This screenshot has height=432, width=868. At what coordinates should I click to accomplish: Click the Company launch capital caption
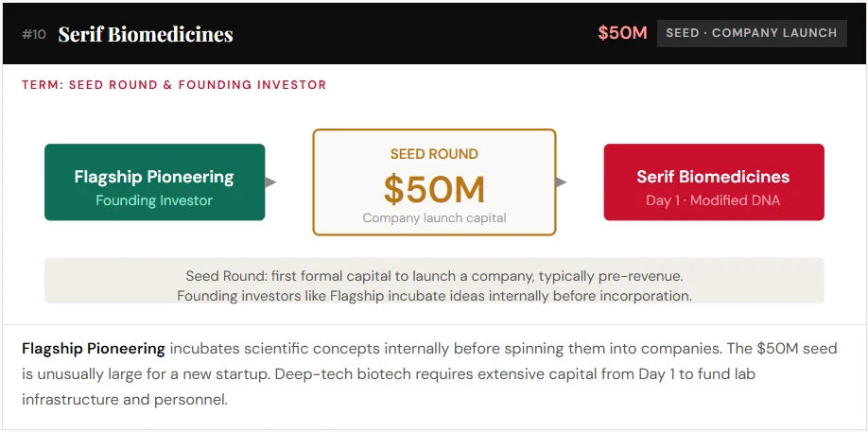(434, 218)
